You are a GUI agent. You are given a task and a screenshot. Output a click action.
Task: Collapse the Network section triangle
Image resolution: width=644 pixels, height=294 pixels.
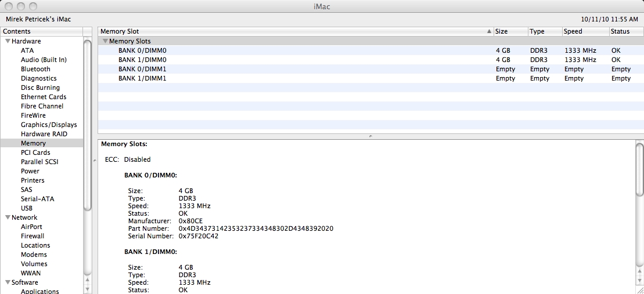click(x=8, y=217)
